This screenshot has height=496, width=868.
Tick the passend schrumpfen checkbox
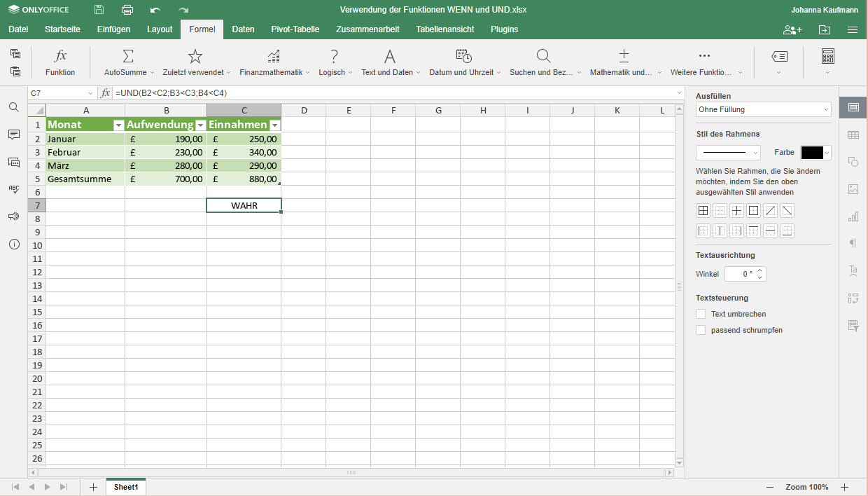(701, 330)
